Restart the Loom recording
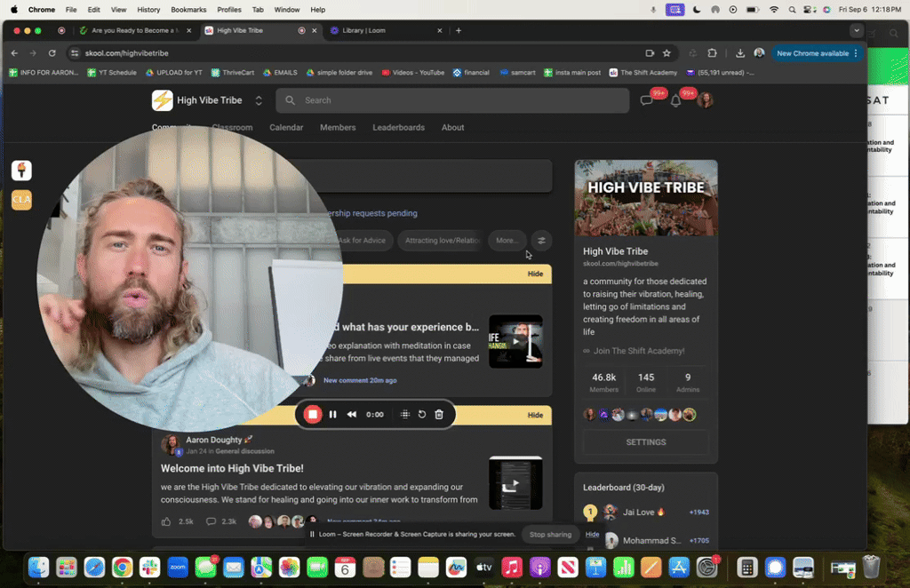The width and height of the screenshot is (910, 588). (422, 414)
